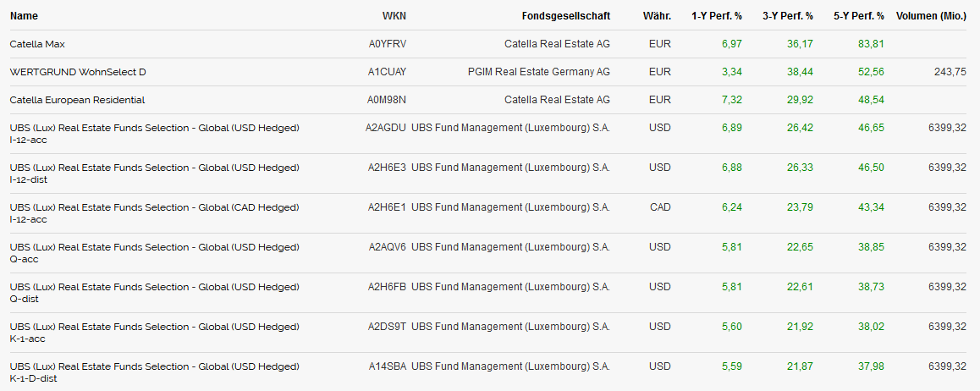Open Catella Max fund link

coord(37,44)
